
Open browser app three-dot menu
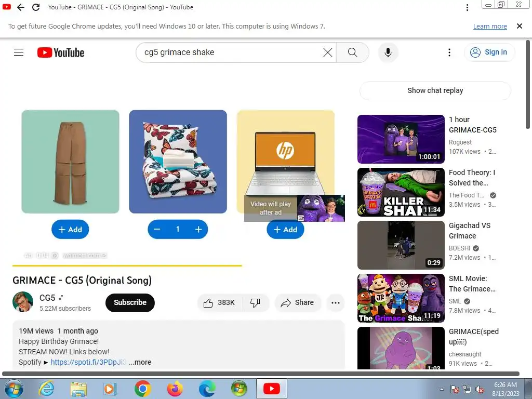point(467,7)
